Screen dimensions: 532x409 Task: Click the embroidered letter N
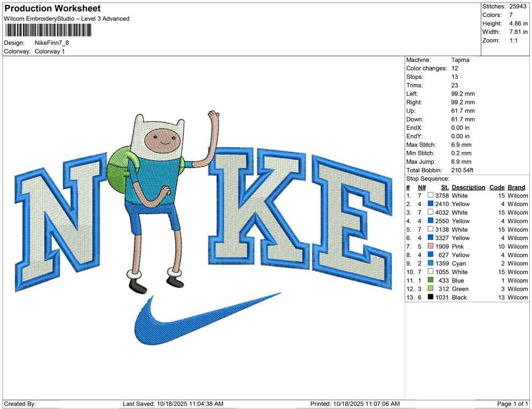point(62,222)
